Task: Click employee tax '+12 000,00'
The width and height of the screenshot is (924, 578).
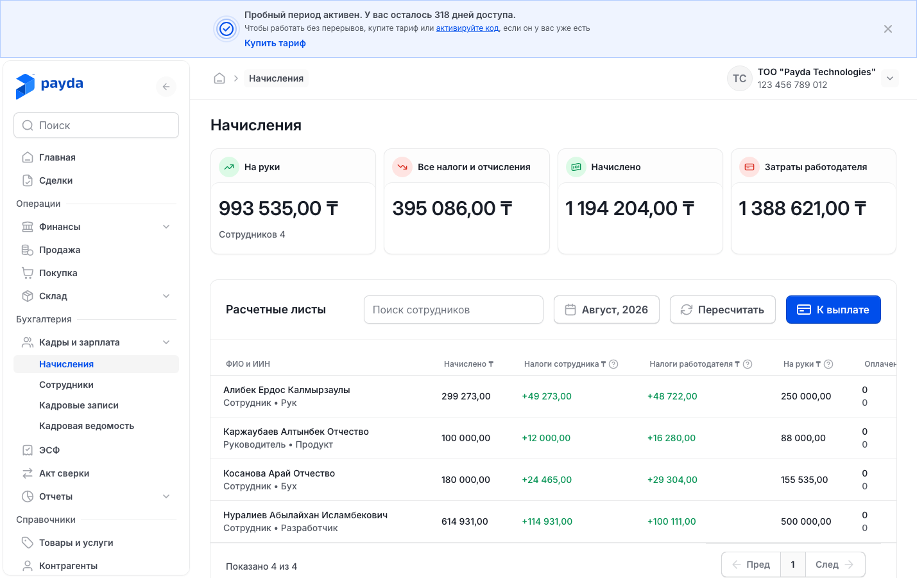Action: coord(546,438)
